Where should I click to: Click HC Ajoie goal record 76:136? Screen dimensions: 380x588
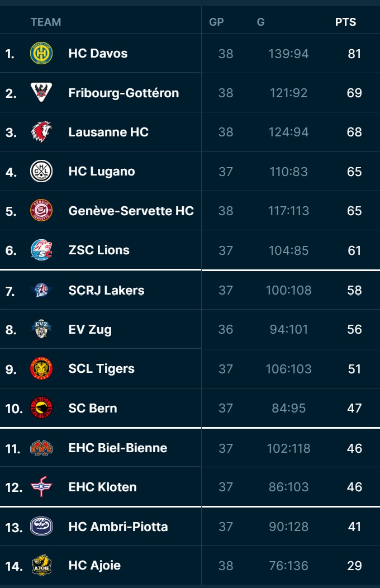click(x=288, y=566)
